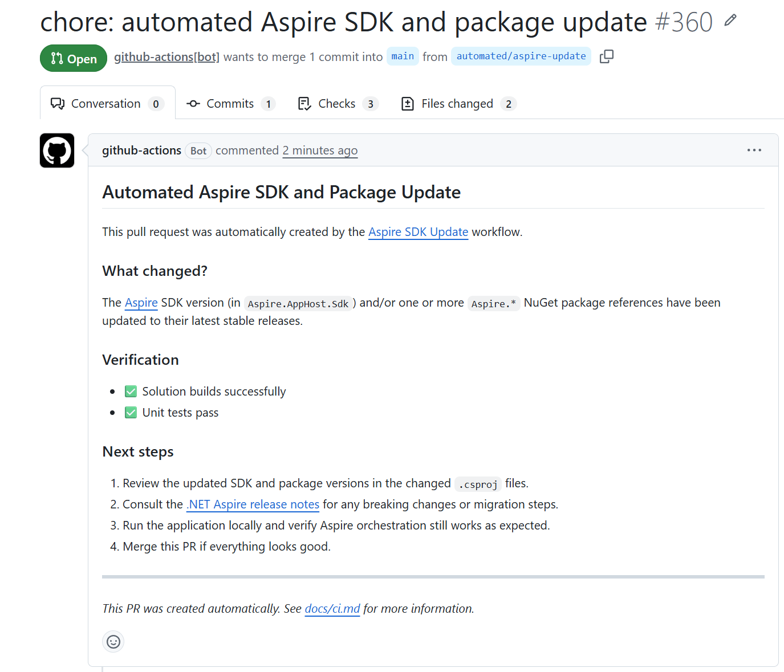Open the docs/ci.md link
The width and height of the screenshot is (784, 672).
click(x=332, y=609)
